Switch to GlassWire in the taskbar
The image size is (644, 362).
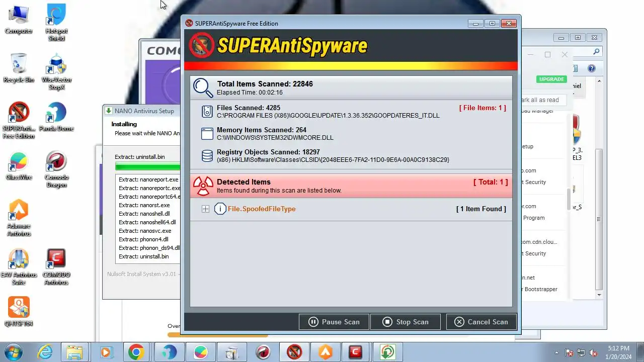click(x=201, y=352)
